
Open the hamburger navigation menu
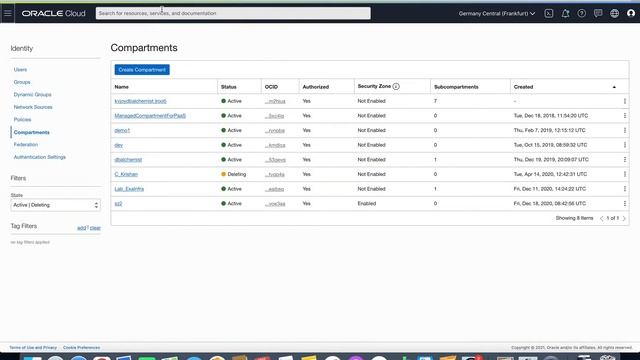click(8, 13)
